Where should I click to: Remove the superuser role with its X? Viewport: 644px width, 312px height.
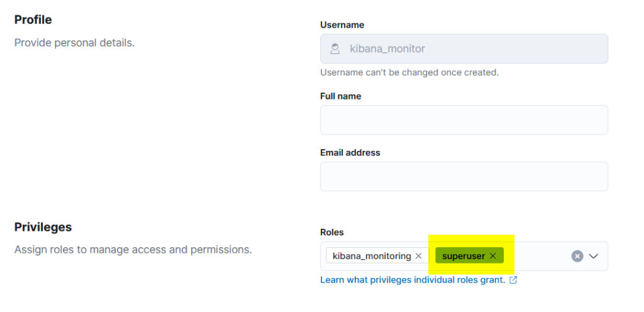tap(493, 256)
